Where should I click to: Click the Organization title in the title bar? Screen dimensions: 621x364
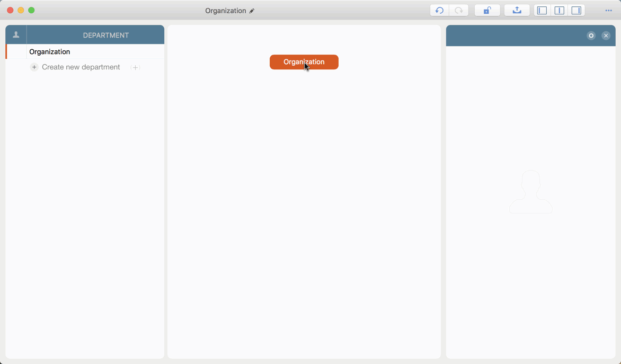226,11
